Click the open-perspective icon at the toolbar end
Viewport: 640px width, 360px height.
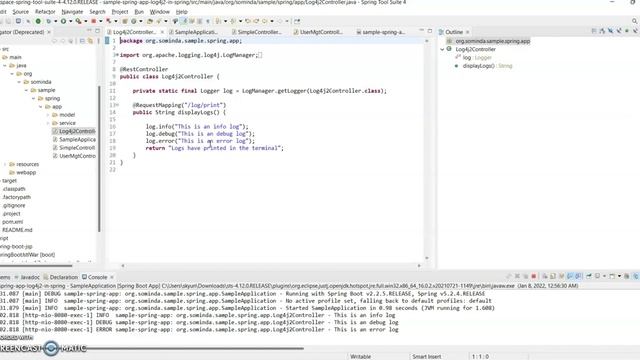(297, 21)
